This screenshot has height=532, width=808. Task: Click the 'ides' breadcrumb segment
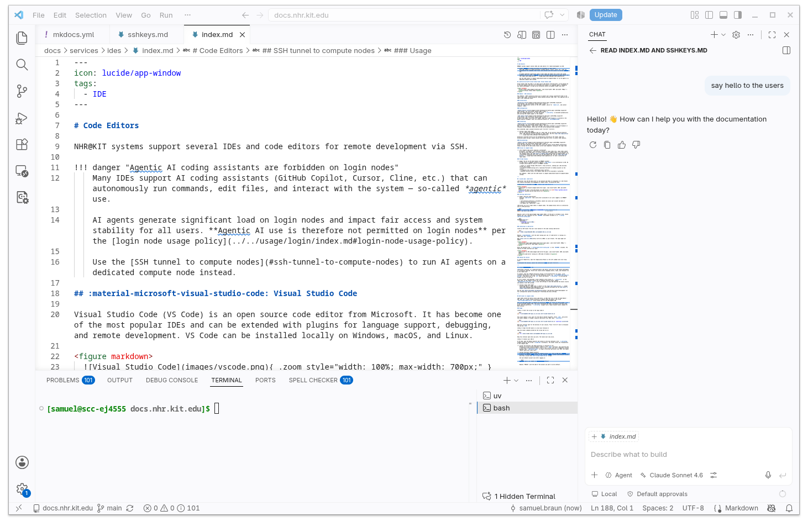(114, 50)
